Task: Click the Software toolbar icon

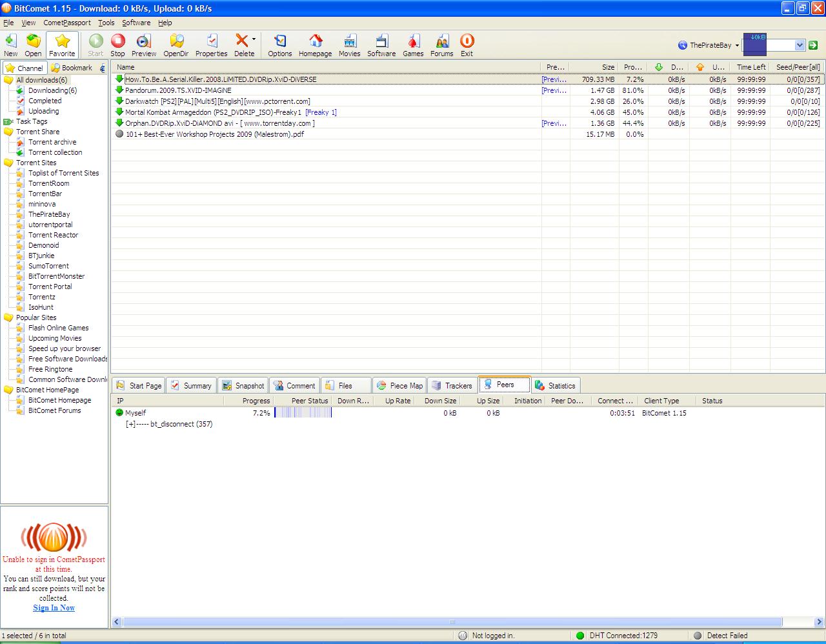Action: point(381,45)
